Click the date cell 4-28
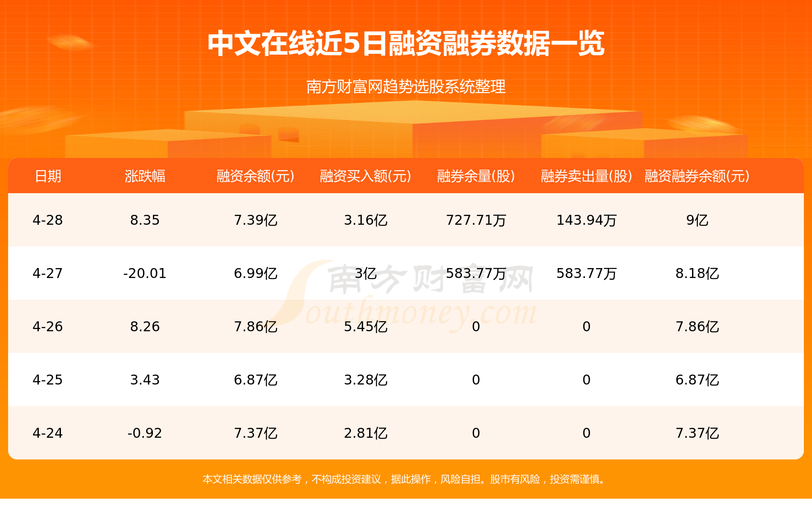 48,220
